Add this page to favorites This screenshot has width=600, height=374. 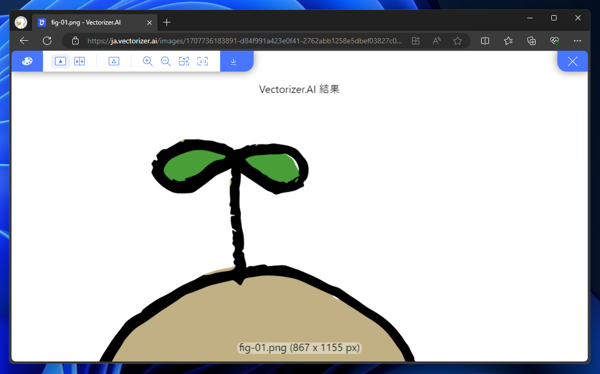coord(457,41)
